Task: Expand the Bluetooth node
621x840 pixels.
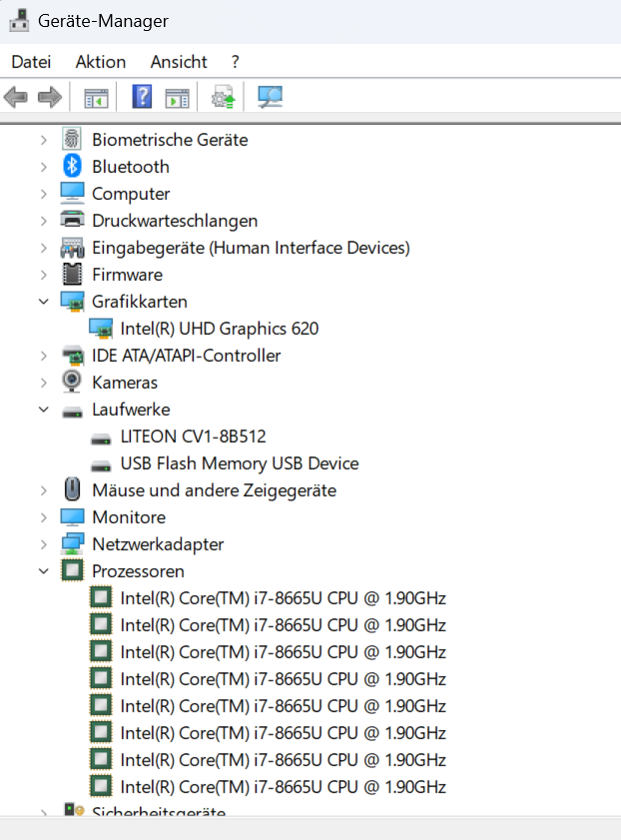Action: [43, 167]
